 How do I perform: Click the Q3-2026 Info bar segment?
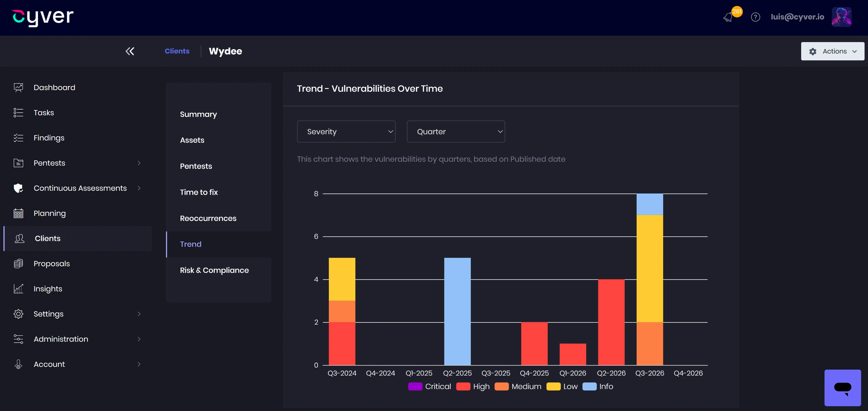(x=650, y=204)
